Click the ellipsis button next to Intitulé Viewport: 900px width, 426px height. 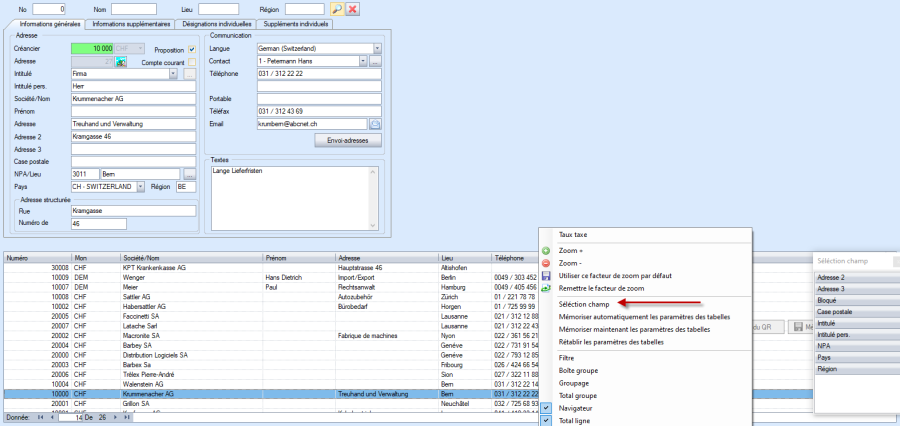point(189,73)
